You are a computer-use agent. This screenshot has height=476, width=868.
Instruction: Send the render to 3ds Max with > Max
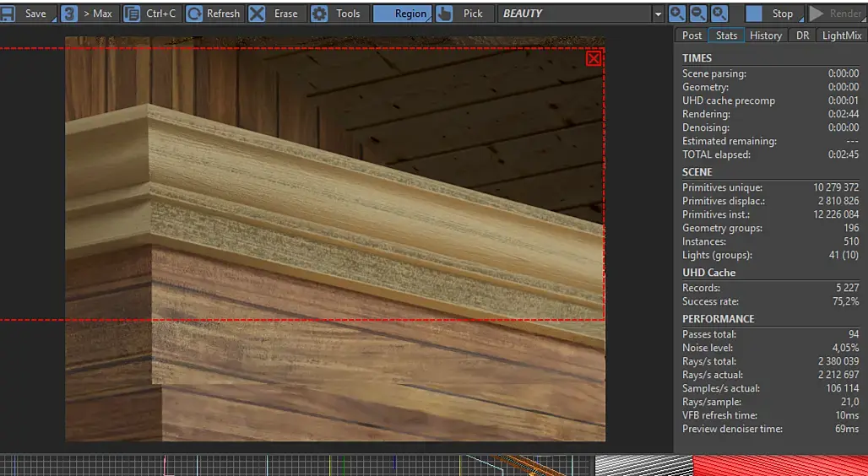coord(90,14)
